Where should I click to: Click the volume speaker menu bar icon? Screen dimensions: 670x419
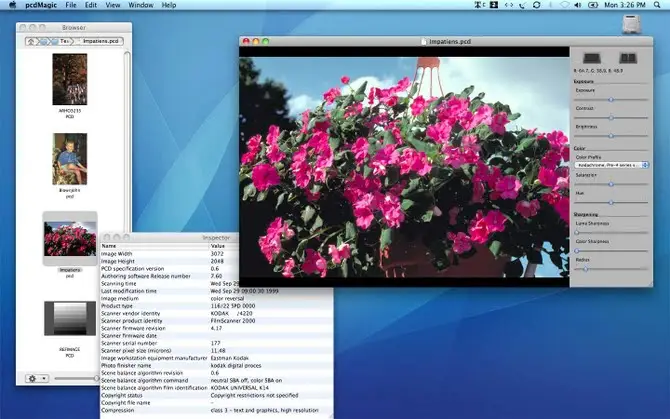pos(578,5)
